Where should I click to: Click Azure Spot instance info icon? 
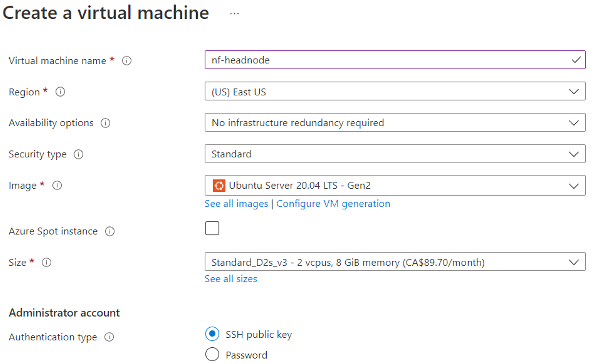coord(110,231)
